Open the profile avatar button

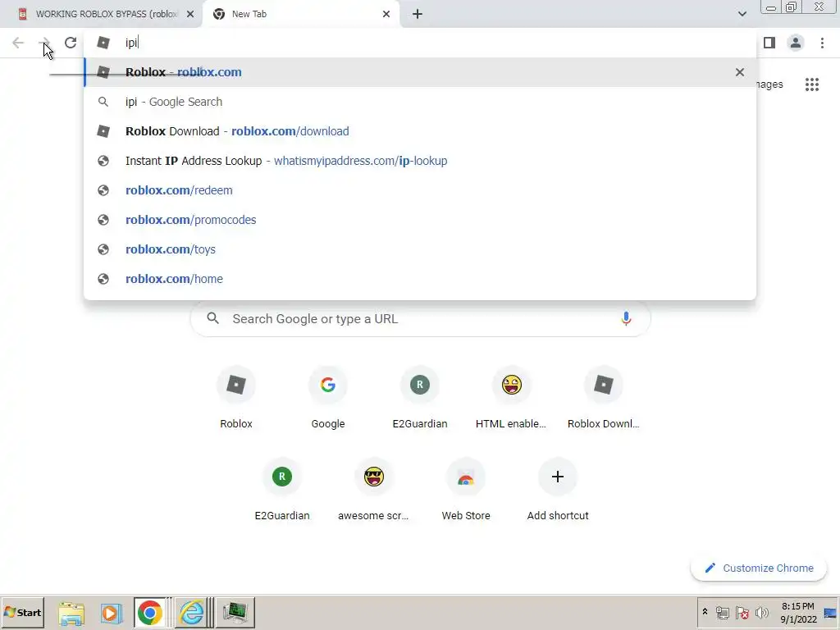coord(796,43)
